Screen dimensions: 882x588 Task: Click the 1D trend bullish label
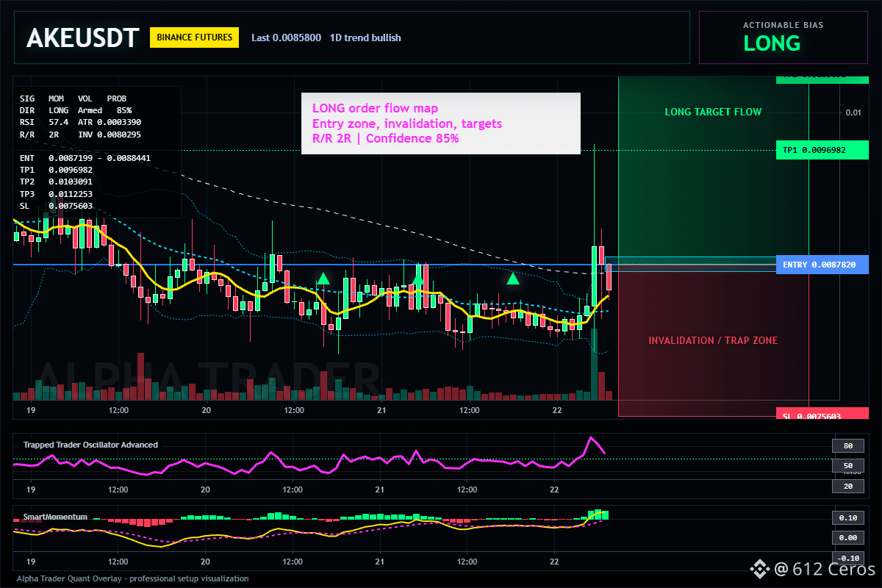pos(365,37)
